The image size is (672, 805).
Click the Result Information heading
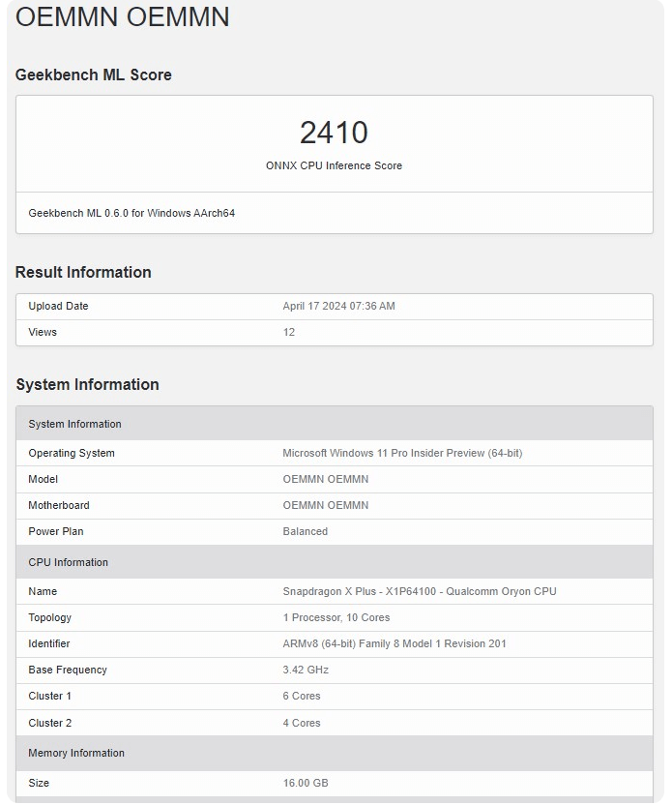83,272
